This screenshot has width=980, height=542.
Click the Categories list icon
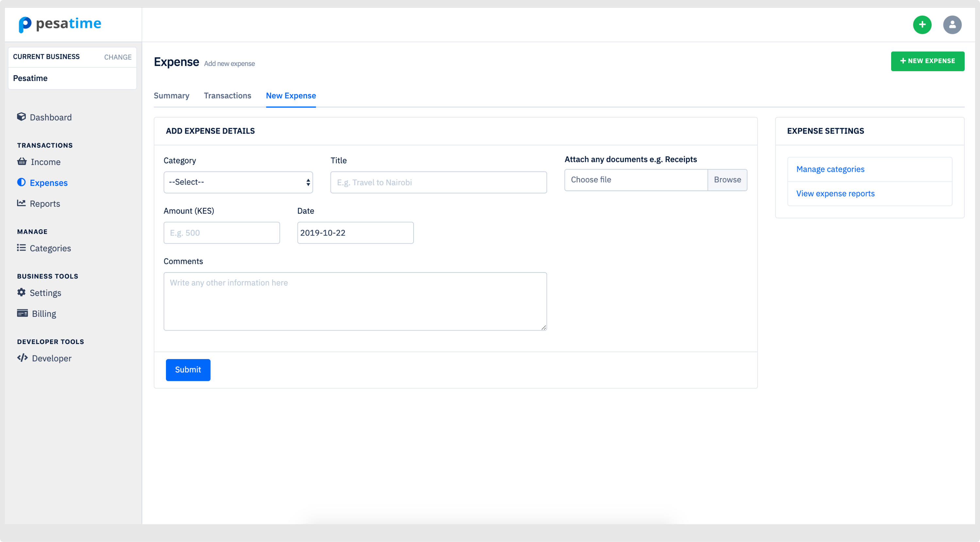(x=21, y=248)
